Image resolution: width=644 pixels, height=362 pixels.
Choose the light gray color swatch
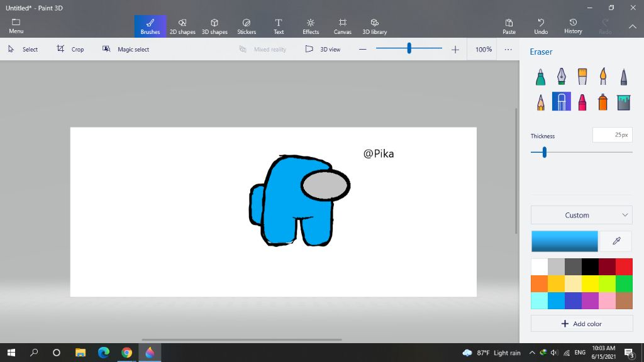556,266
